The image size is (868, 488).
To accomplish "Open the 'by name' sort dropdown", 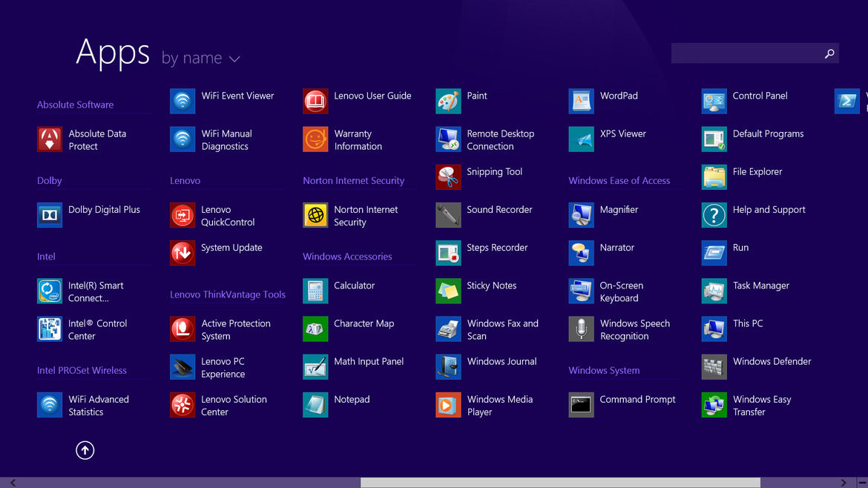I will [200, 58].
